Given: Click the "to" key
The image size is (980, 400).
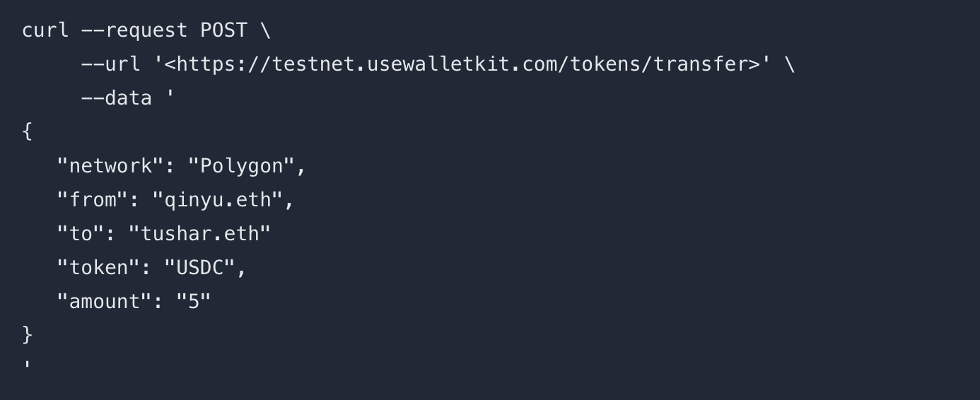Looking at the screenshot, I should [81, 234].
